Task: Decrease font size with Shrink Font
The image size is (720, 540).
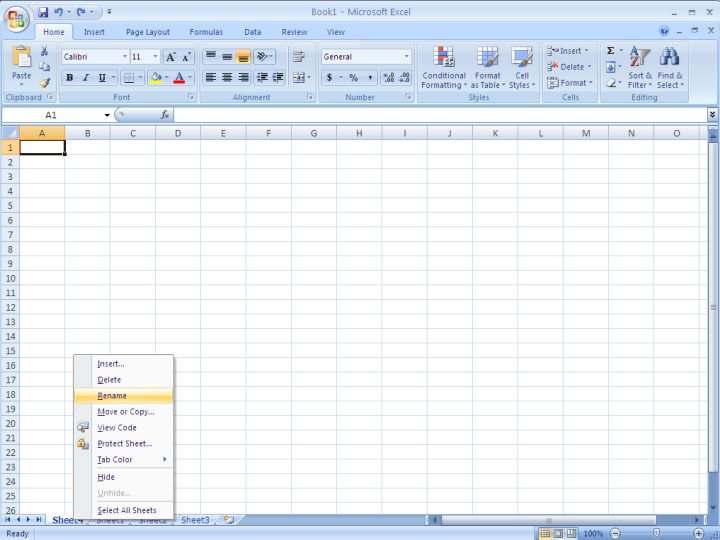Action: (x=186, y=57)
